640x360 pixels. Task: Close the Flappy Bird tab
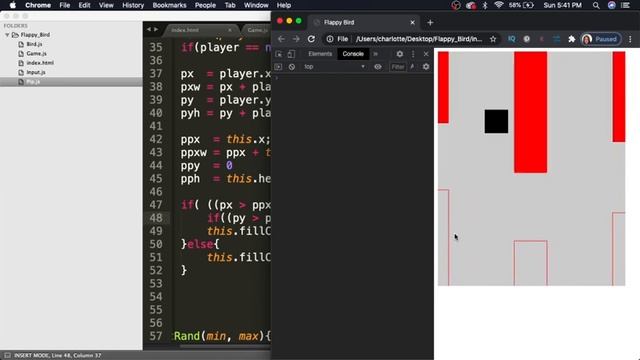click(x=412, y=22)
